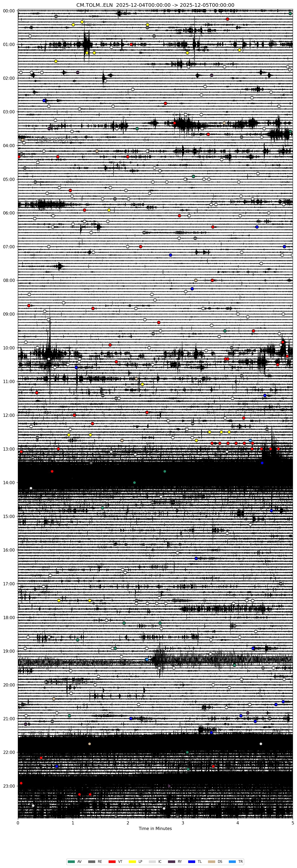
Task: Select the blue TL marker on 07:00 trace
Action: coord(284,247)
